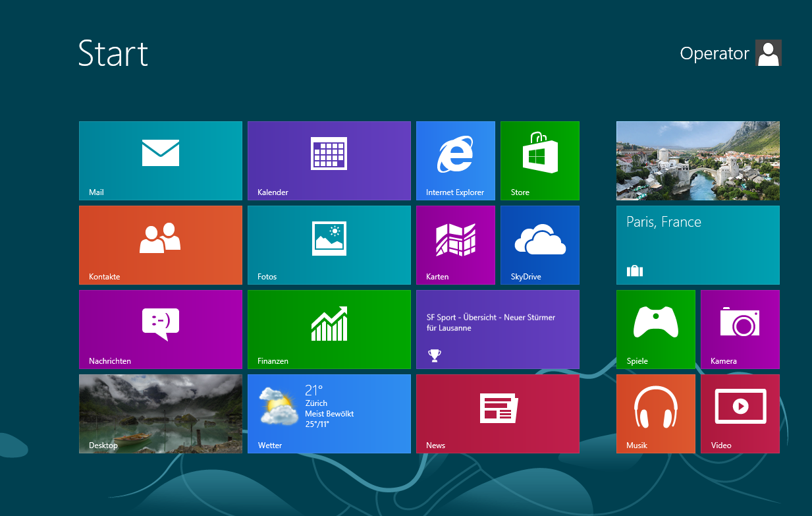Viewport: 812px width, 516px height.
Task: Launch the Video app
Action: 740,413
